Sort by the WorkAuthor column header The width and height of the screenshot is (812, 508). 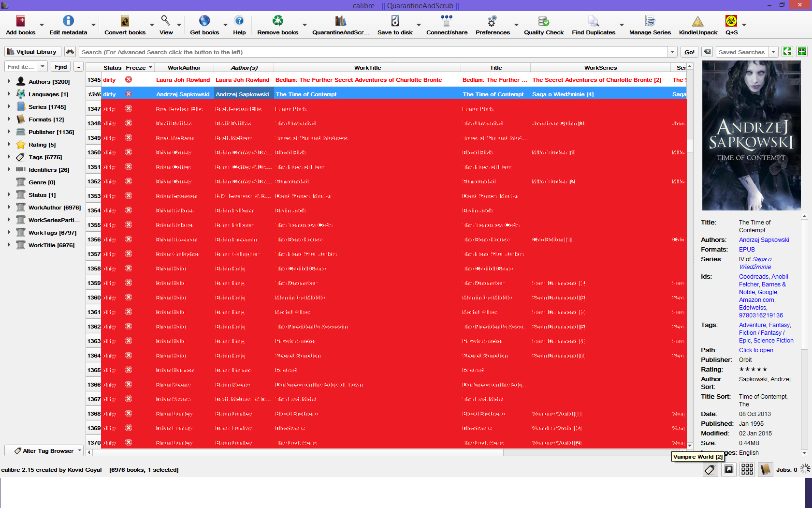184,68
